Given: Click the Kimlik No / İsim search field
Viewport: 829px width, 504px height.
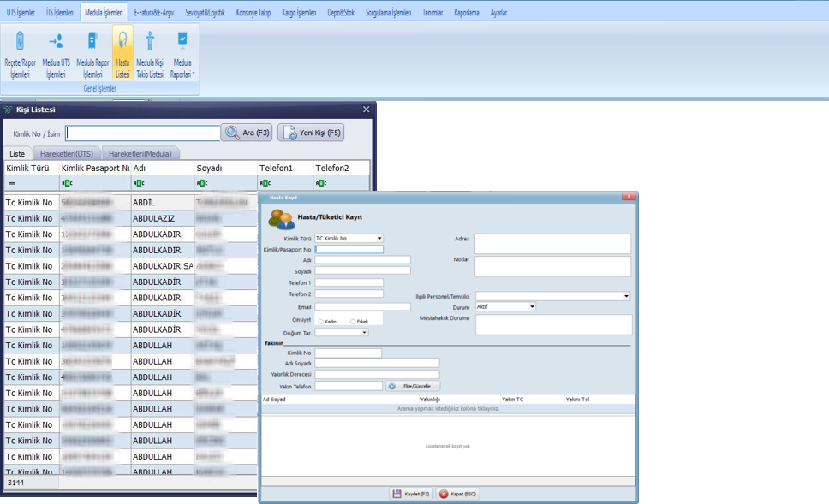Looking at the screenshot, I should (x=143, y=133).
